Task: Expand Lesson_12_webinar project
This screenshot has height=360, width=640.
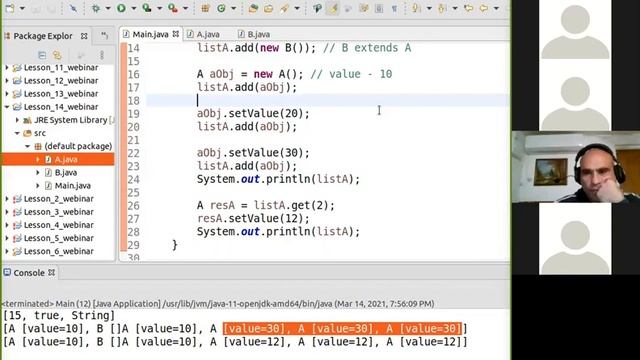Action: coord(7,80)
